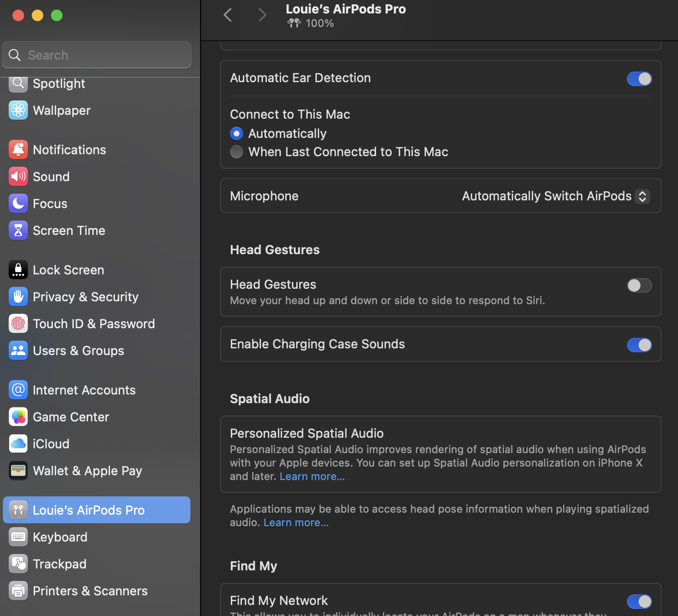Open the Game Center icon
This screenshot has height=616, width=678.
click(x=18, y=417)
